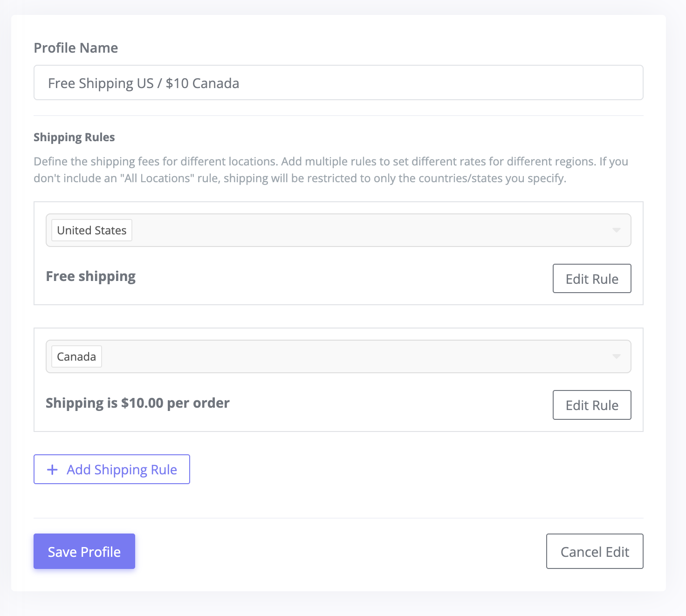Select the Canada country tag
The image size is (686, 616).
tap(76, 356)
